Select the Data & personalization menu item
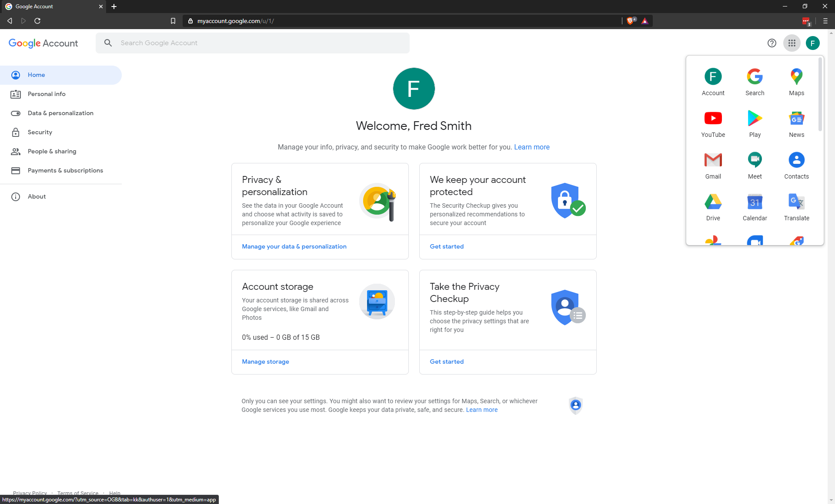The height and width of the screenshot is (504, 835). 60,113
